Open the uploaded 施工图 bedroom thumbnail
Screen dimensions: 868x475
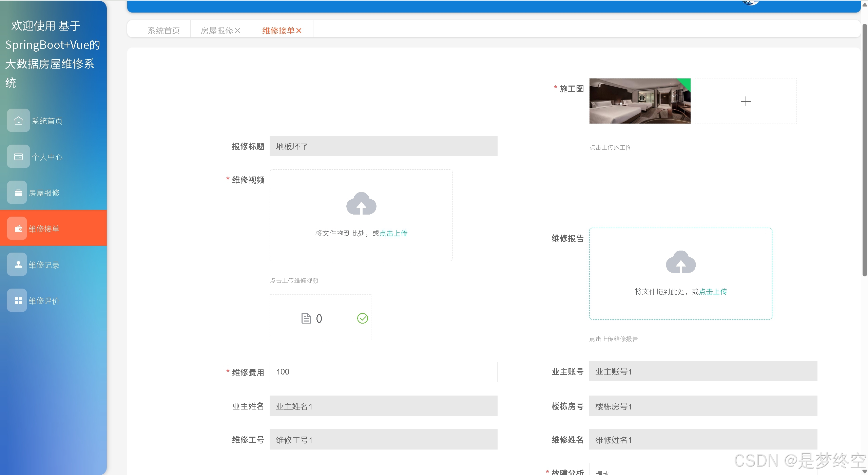click(639, 101)
